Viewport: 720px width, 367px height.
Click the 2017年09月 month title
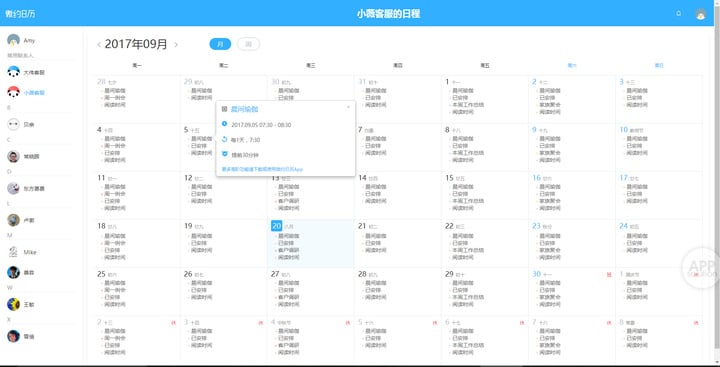(x=136, y=44)
